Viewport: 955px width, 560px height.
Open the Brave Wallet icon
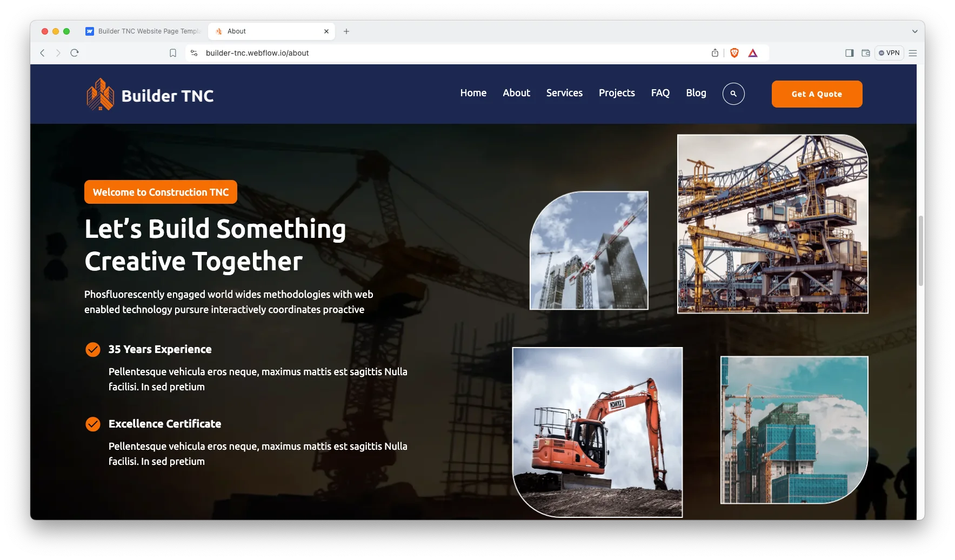tap(865, 53)
